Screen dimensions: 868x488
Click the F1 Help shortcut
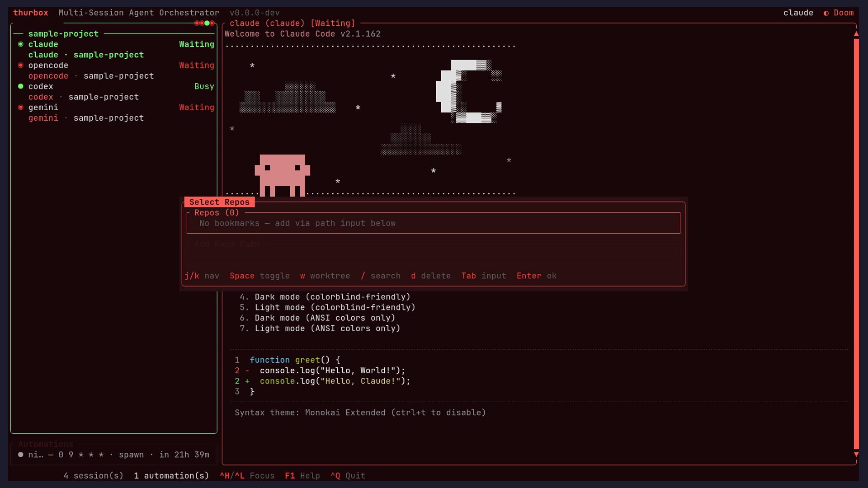point(302,476)
